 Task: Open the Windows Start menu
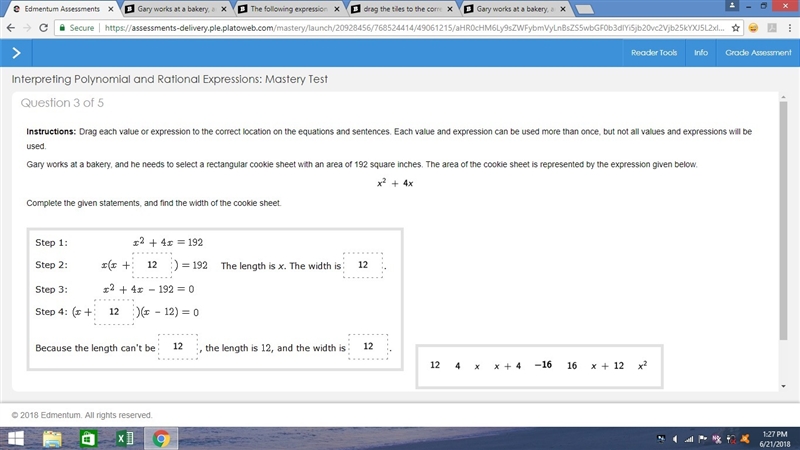(15, 438)
